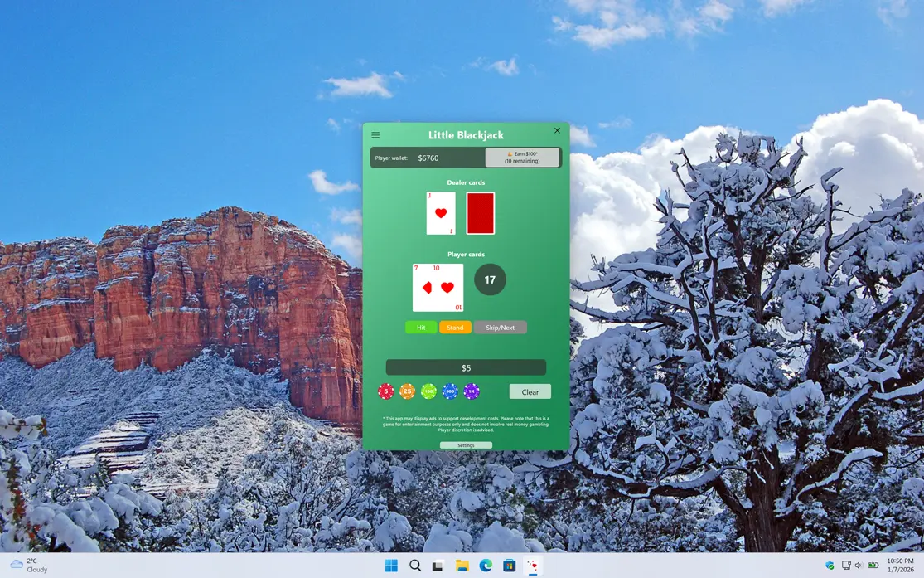Bet the purple 1K chip
This screenshot has width=924, height=578.
point(472,391)
